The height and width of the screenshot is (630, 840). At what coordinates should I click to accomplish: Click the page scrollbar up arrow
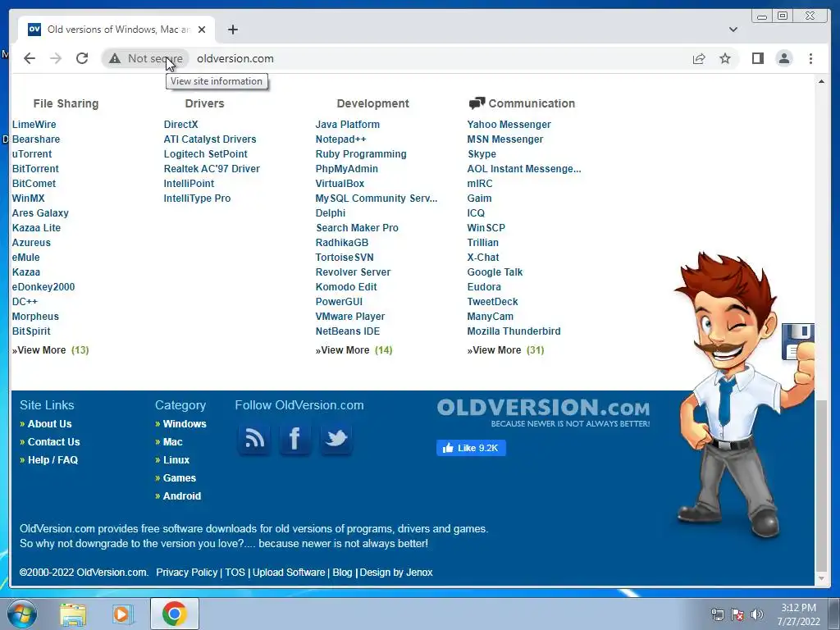click(x=820, y=81)
